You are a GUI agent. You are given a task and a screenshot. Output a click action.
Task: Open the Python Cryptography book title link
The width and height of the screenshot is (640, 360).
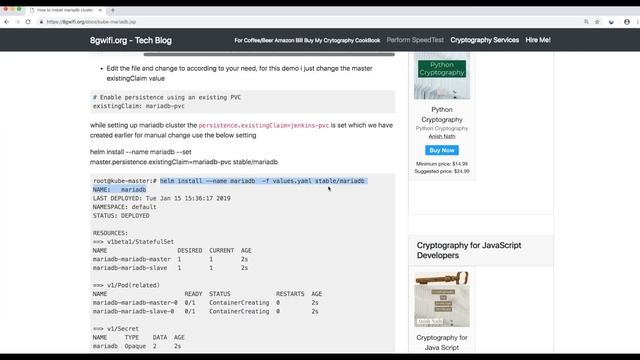coord(442,115)
